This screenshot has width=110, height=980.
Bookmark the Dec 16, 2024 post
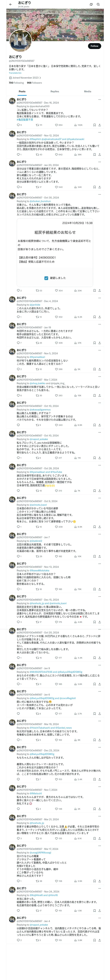[x=95, y=125]
